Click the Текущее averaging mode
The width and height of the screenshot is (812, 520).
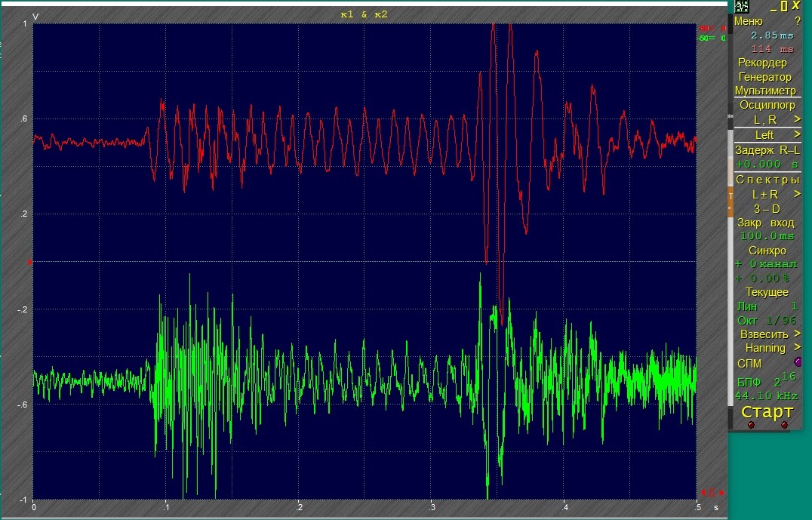point(767,292)
